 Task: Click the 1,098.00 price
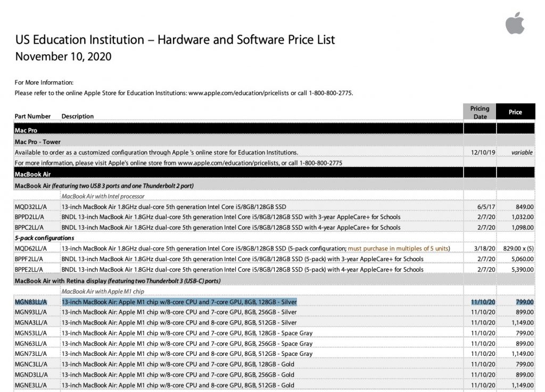click(523, 228)
